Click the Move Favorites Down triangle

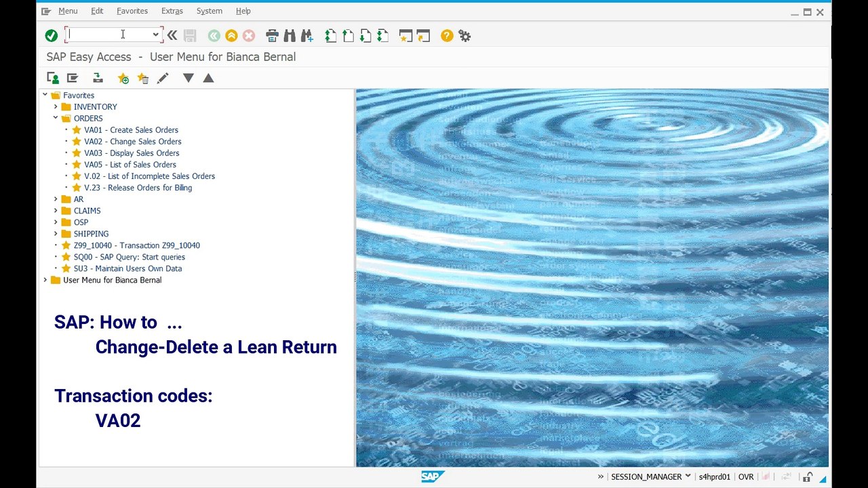click(x=189, y=78)
